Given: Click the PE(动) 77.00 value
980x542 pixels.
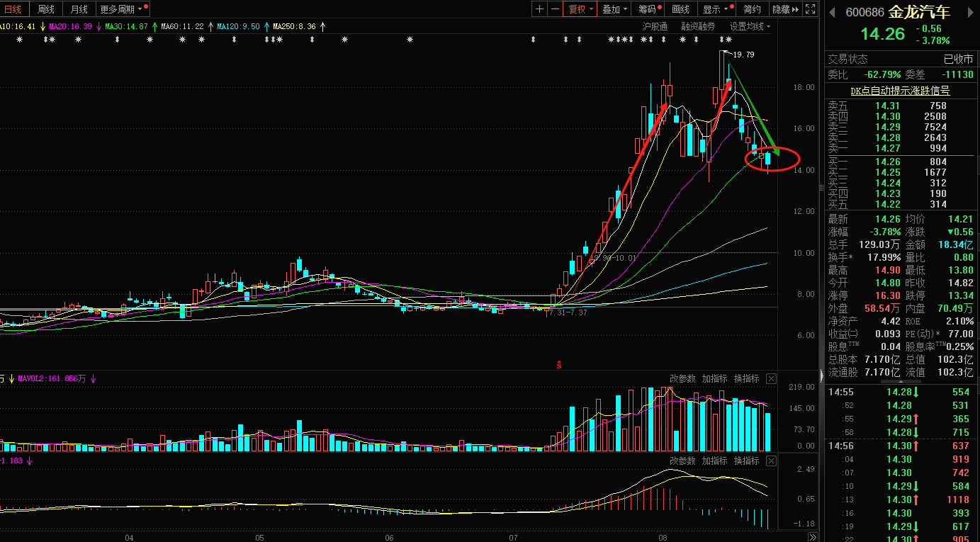Looking at the screenshot, I should [960, 334].
